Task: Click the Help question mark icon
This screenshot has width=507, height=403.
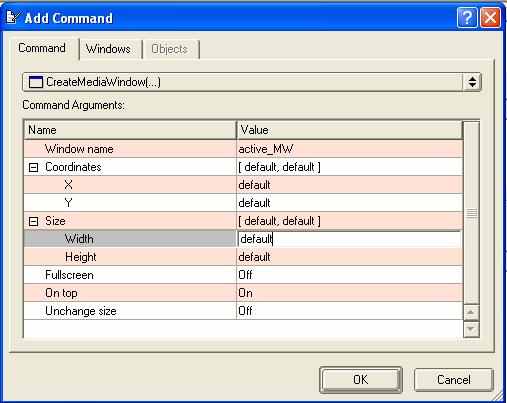Action: (467, 17)
